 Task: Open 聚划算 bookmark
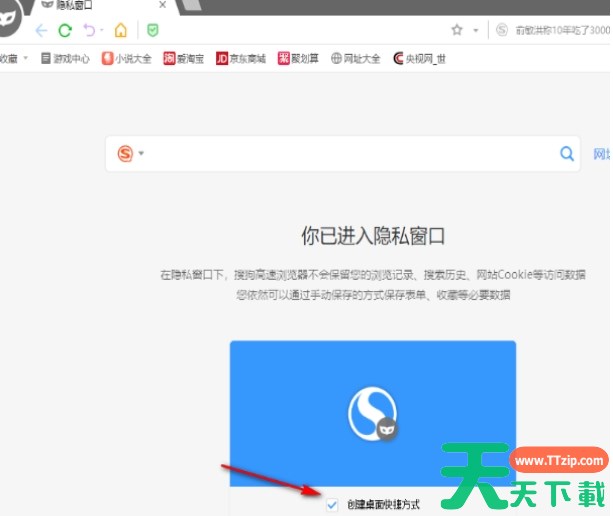click(298, 59)
